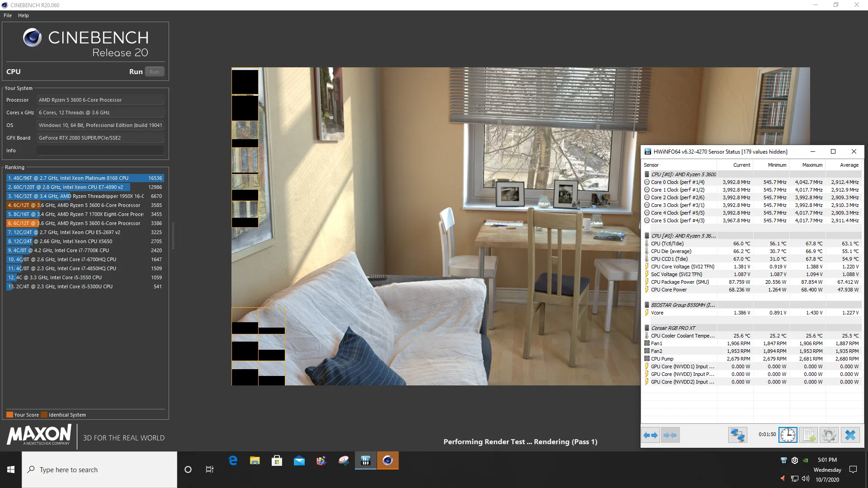Open volume control tray icon
The height and width of the screenshot is (488, 868).
806,479
